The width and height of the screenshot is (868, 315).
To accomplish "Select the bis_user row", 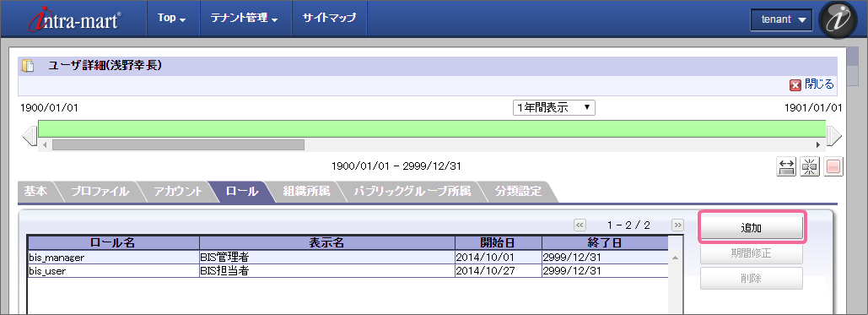I will [x=348, y=271].
